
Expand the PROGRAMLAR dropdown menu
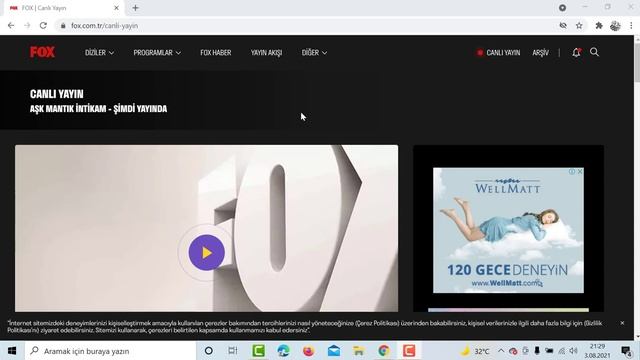pyautogui.click(x=157, y=53)
